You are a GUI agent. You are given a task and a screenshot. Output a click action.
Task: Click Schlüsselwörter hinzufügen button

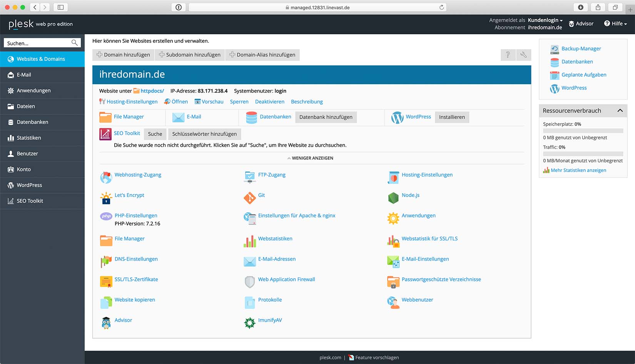coord(204,134)
